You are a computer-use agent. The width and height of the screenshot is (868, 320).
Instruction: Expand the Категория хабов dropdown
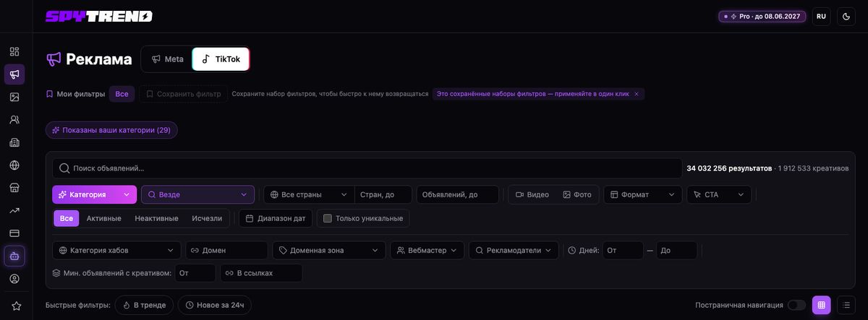click(x=116, y=251)
